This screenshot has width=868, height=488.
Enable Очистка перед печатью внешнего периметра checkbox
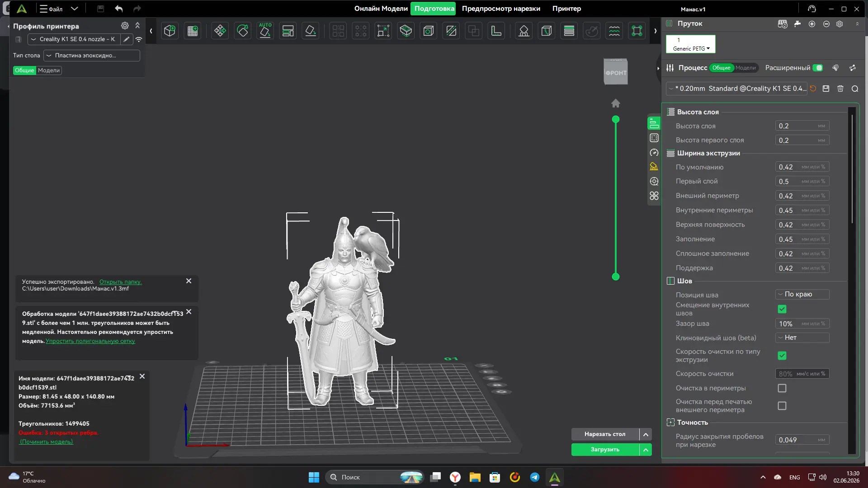(782, 406)
